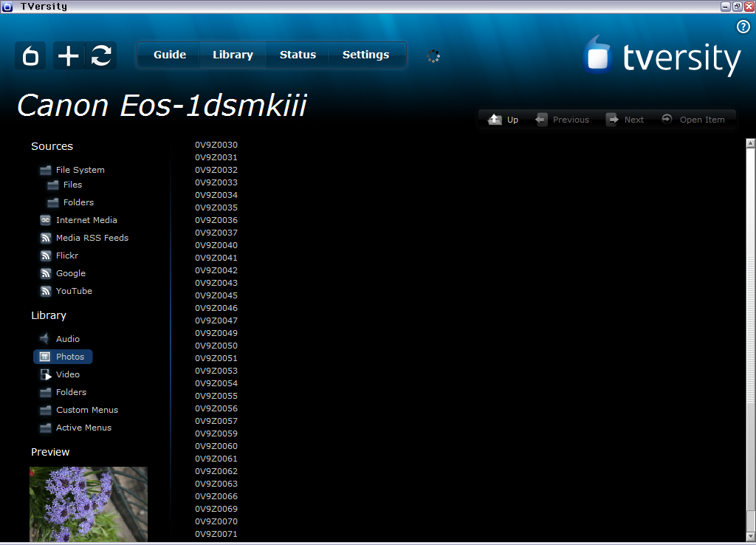
Task: Select Folders in the Library section
Action: coord(72,392)
